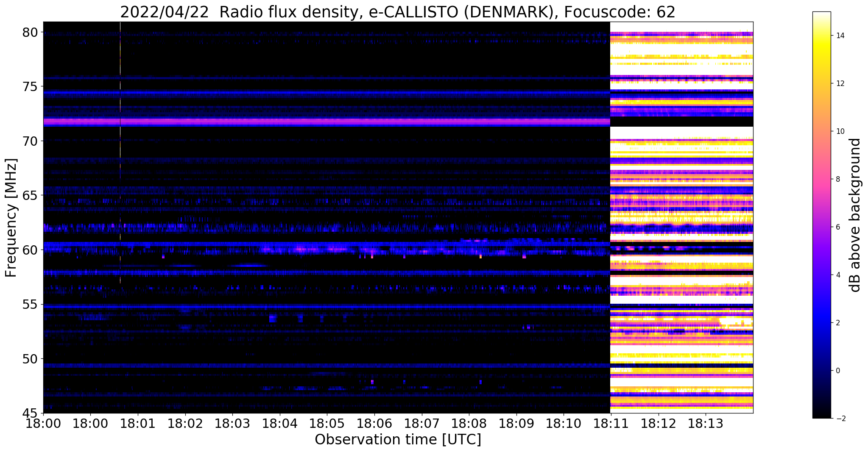Click the 18:06 time tick label
Screen dimensions: 868x452
(374, 424)
